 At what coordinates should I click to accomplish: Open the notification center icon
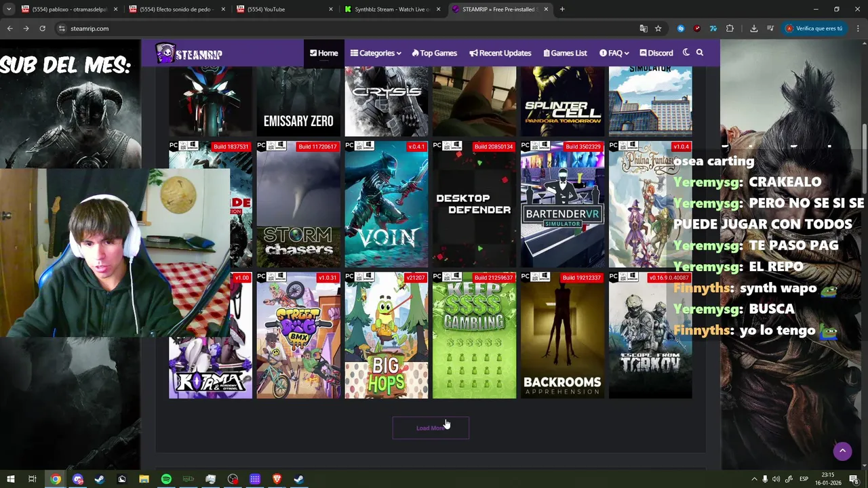[x=854, y=479]
